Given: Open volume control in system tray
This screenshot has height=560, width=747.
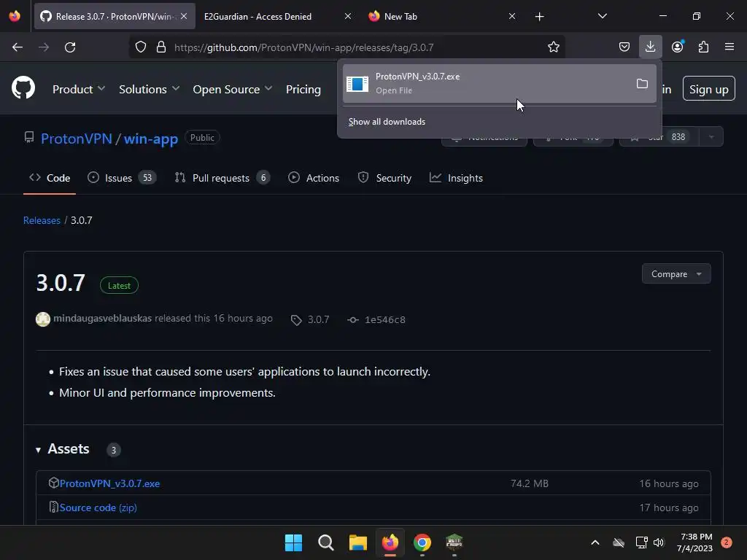Looking at the screenshot, I should click(x=659, y=542).
